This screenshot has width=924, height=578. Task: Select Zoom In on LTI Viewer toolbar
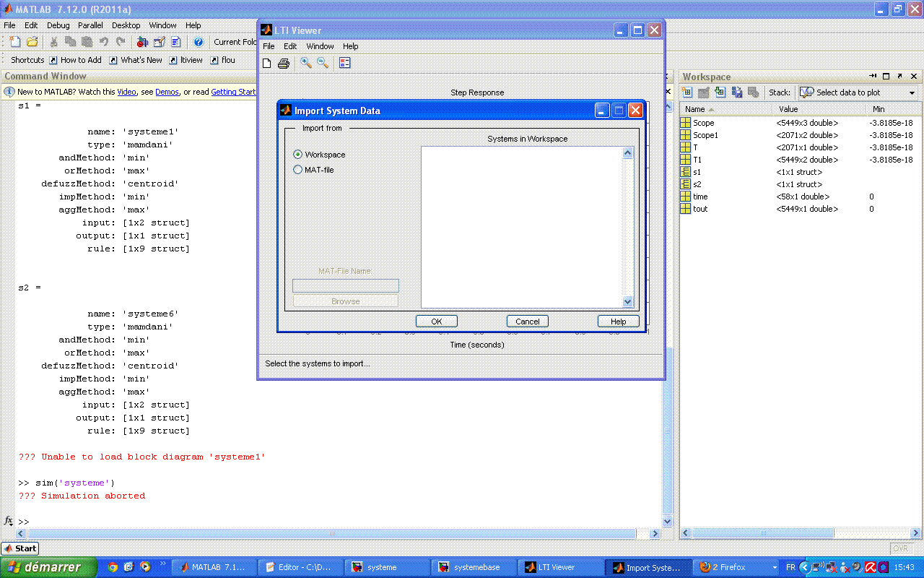tap(305, 63)
